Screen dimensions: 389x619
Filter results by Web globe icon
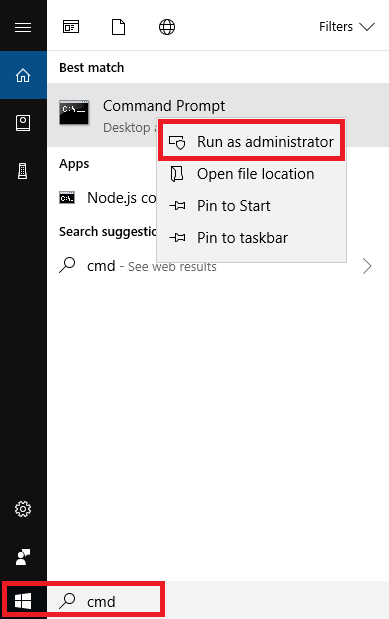coord(167,27)
